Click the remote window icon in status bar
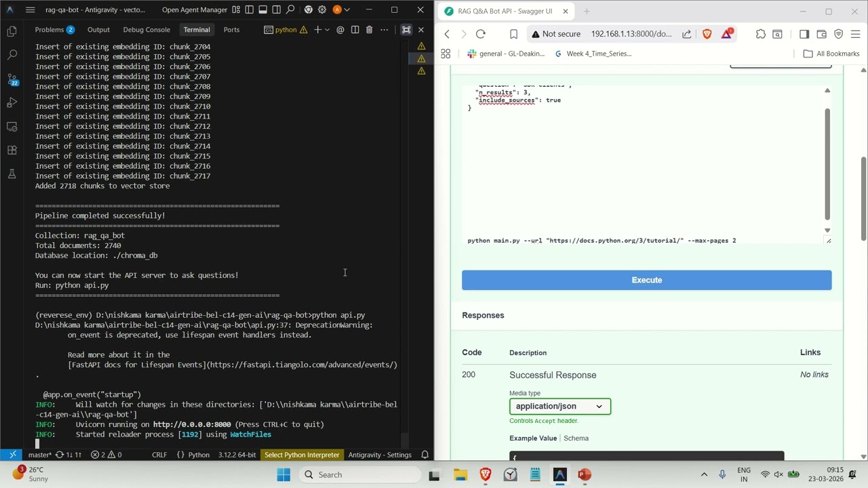 [12, 455]
